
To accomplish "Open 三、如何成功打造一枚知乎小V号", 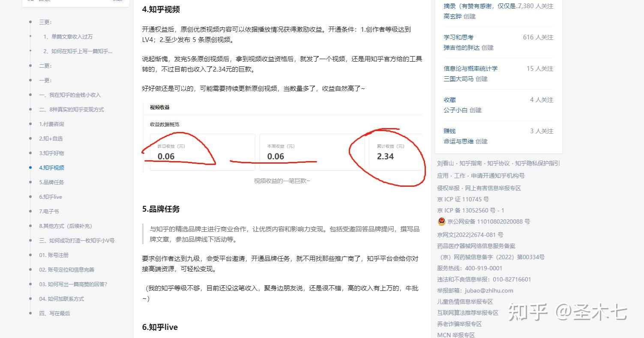I will (77, 240).
